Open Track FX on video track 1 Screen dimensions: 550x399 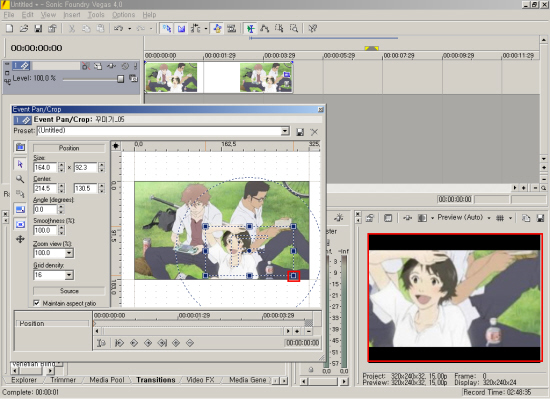pyautogui.click(x=112, y=66)
